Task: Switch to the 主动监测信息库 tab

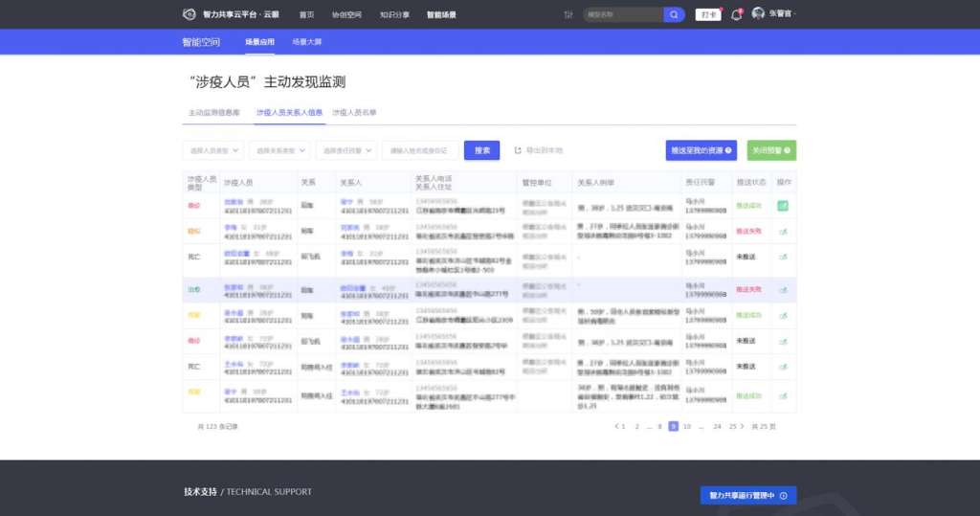Action: pyautogui.click(x=214, y=113)
